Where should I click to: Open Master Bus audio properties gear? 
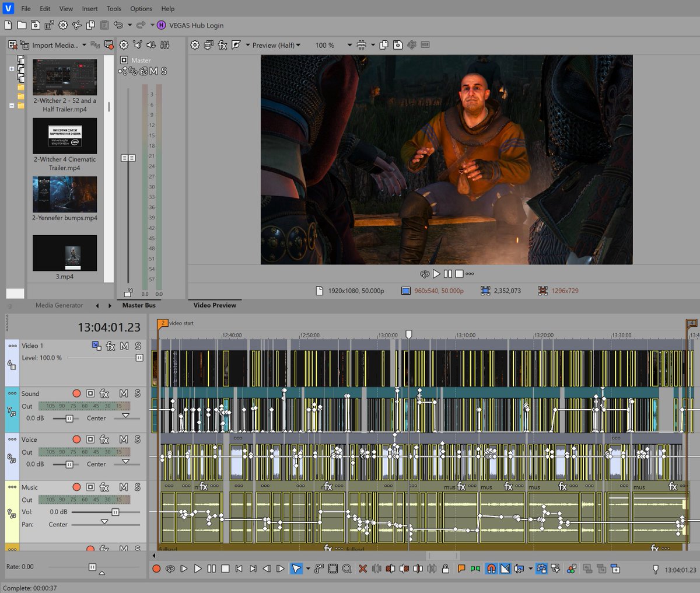[124, 45]
